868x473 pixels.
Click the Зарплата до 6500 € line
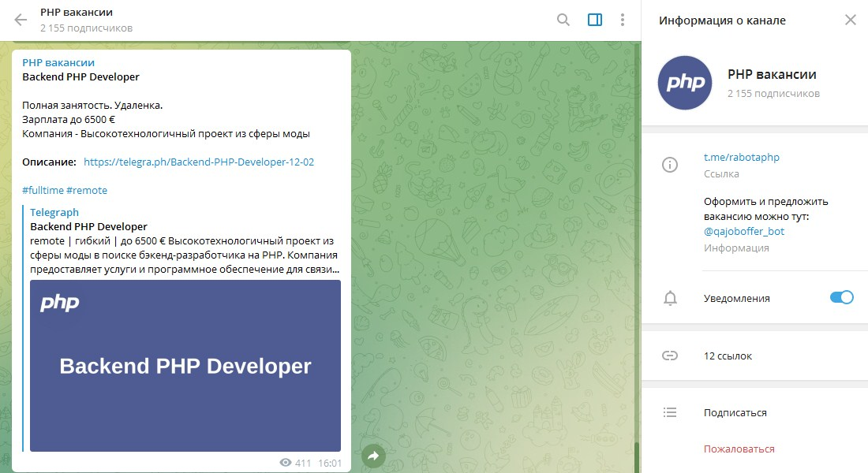69,120
